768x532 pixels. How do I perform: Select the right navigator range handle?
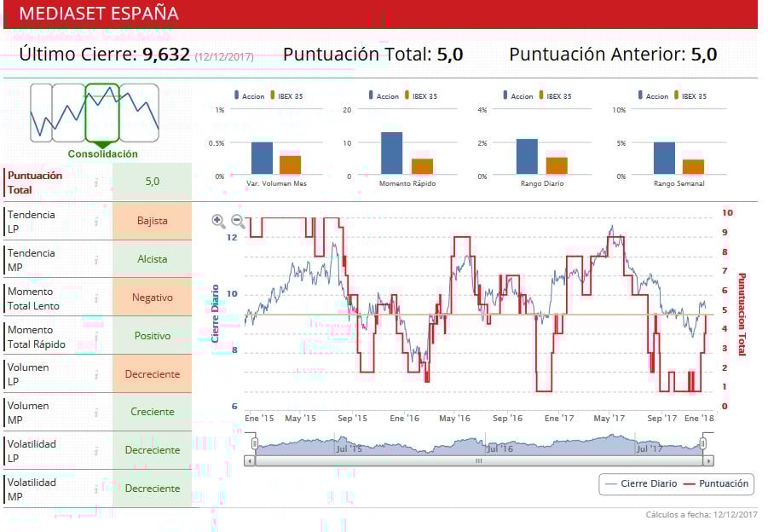point(703,444)
